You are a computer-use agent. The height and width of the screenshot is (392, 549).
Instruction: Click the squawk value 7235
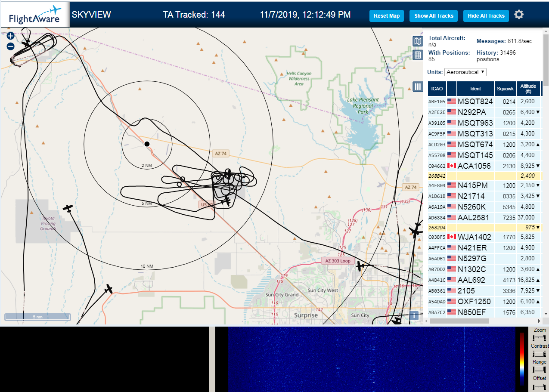click(x=509, y=218)
